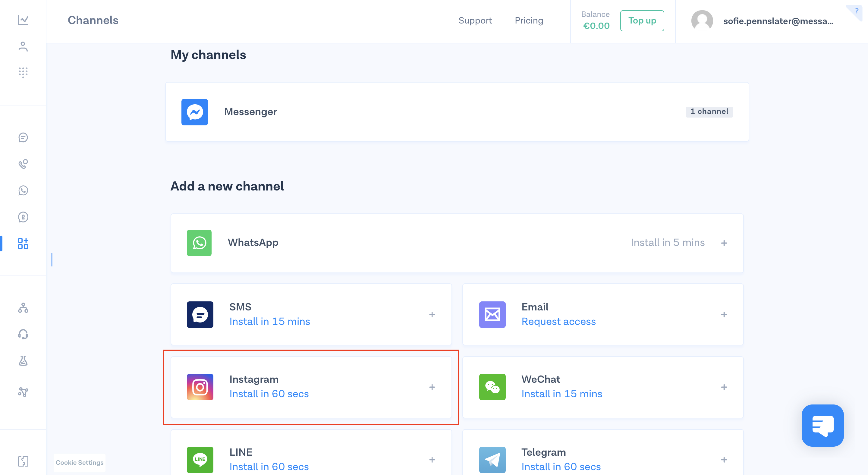
Task: Open the live chat widget button
Action: 822,425
